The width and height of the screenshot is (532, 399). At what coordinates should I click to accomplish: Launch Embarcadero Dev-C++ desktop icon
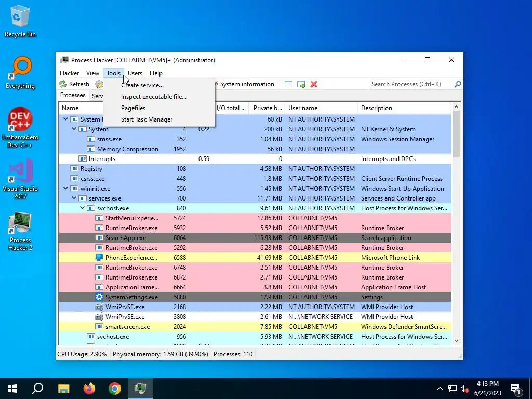coord(20,128)
